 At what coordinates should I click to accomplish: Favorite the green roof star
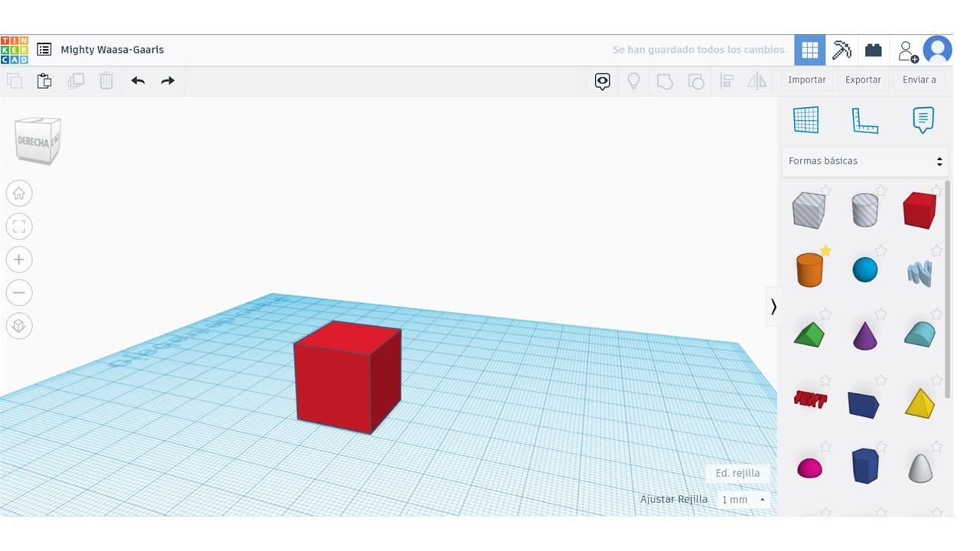pyautogui.click(x=825, y=314)
